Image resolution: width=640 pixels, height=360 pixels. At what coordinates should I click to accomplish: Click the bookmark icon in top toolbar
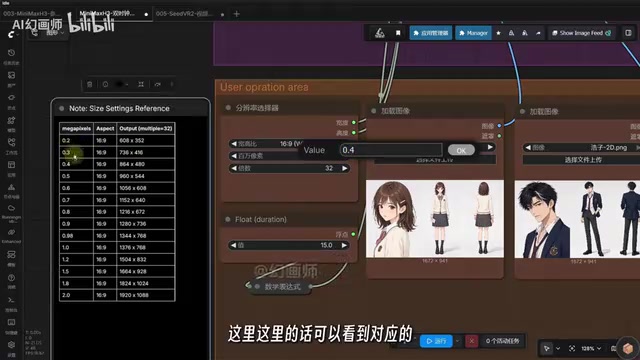pos(398,33)
